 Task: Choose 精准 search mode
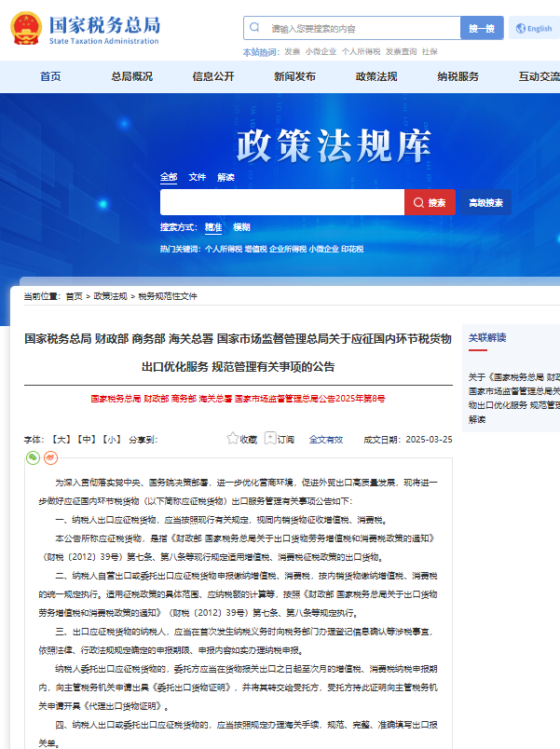click(x=213, y=227)
